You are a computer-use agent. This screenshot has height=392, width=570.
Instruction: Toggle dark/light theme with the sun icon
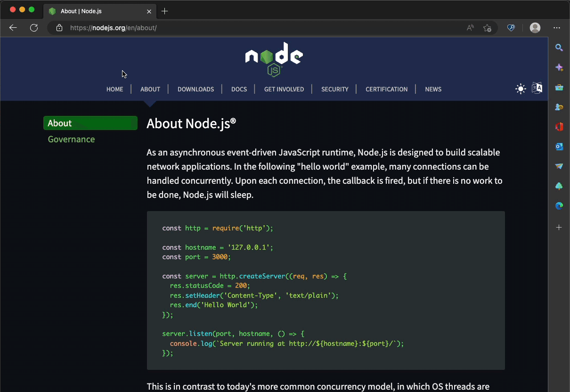pos(520,88)
